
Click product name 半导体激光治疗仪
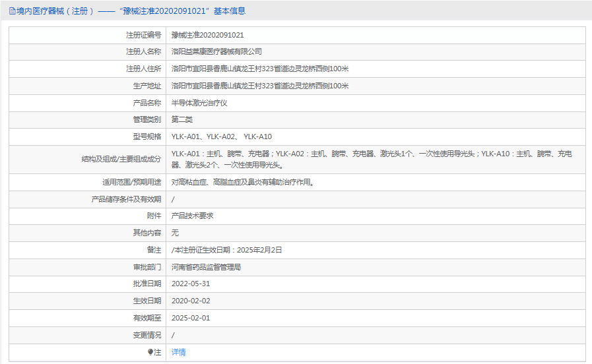click(x=199, y=103)
